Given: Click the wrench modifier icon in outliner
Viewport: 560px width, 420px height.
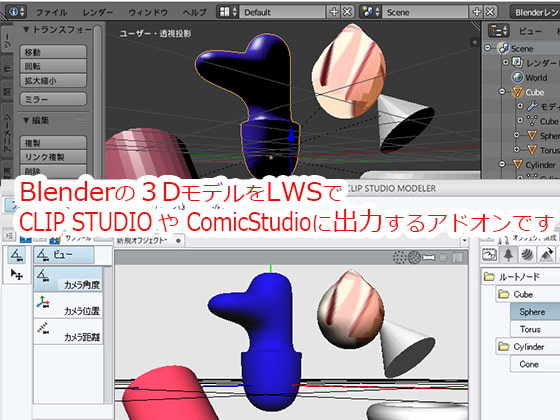Looking at the screenshot, I should tap(532, 106).
